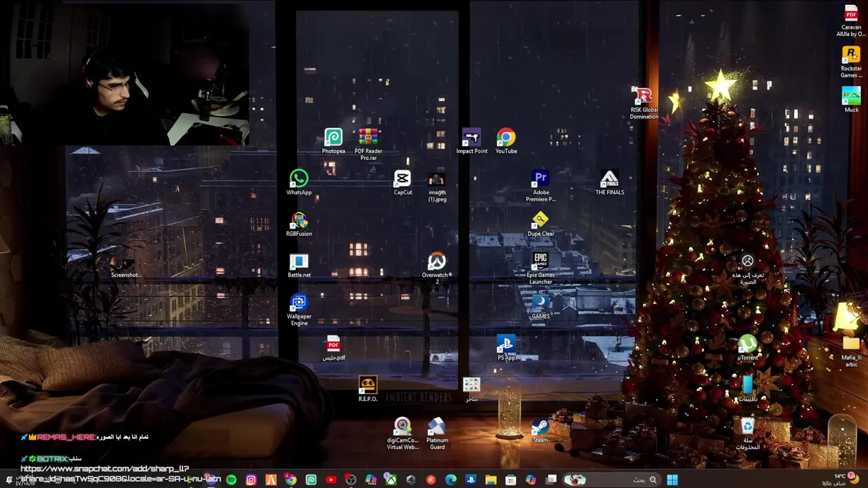Open the CapCut desktop shortcut
The image size is (868, 488).
point(403,182)
